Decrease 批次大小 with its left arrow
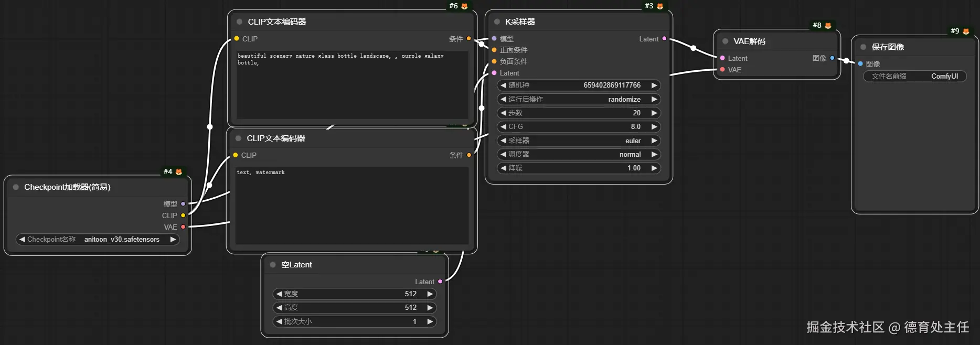 (x=279, y=321)
